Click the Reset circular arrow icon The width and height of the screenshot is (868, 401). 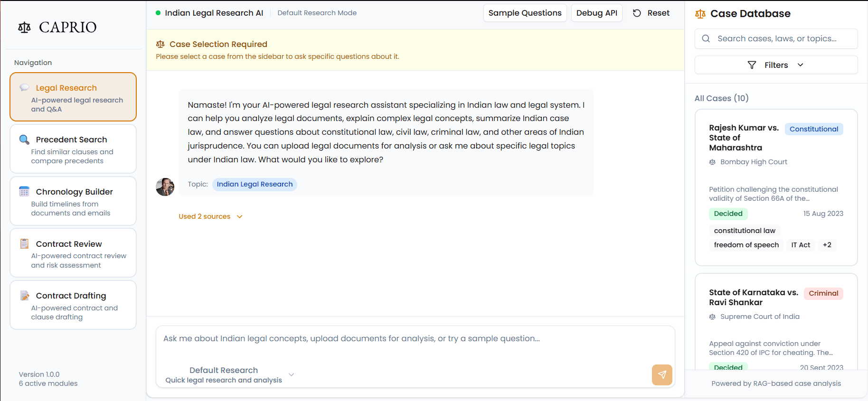(x=637, y=13)
